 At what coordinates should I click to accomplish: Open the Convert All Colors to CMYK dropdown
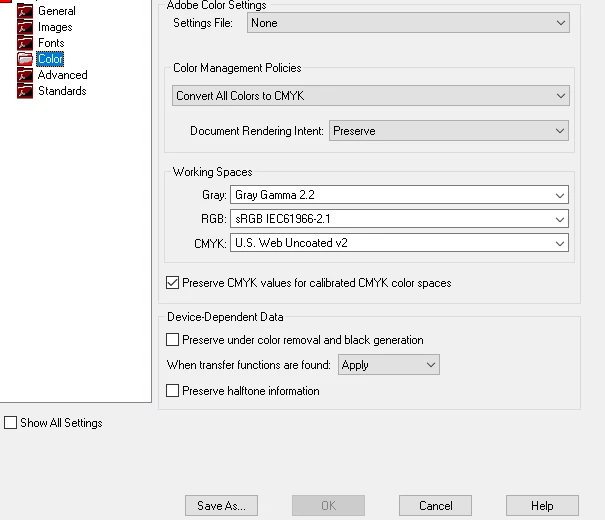pos(371,96)
